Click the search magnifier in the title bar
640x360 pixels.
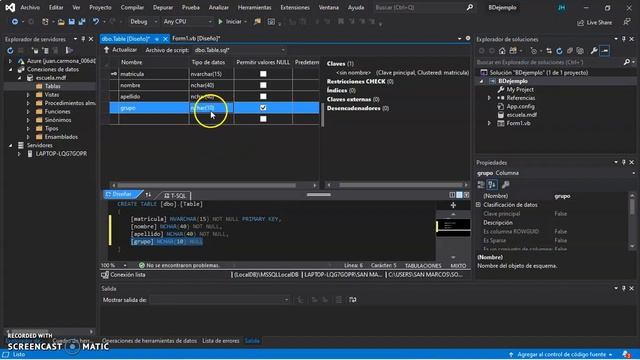(x=470, y=7)
